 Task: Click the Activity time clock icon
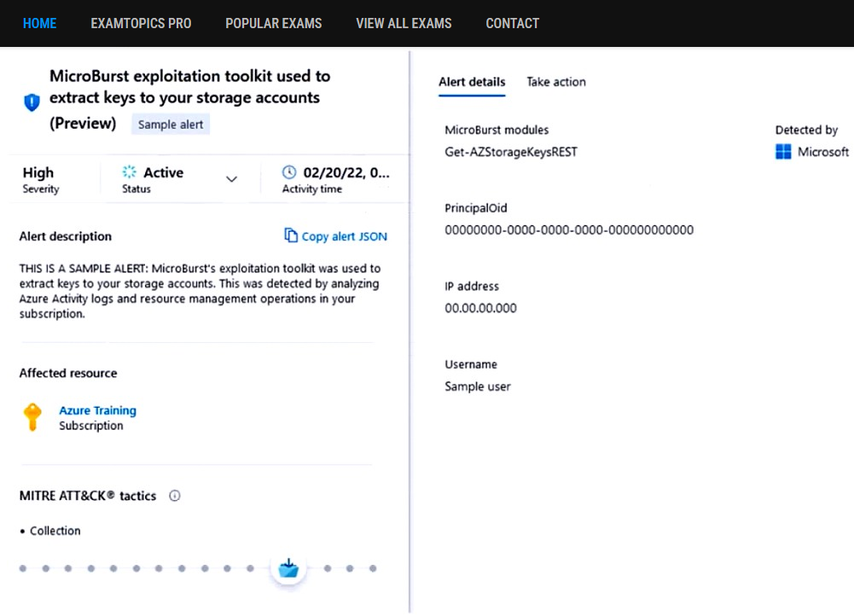[x=289, y=172]
